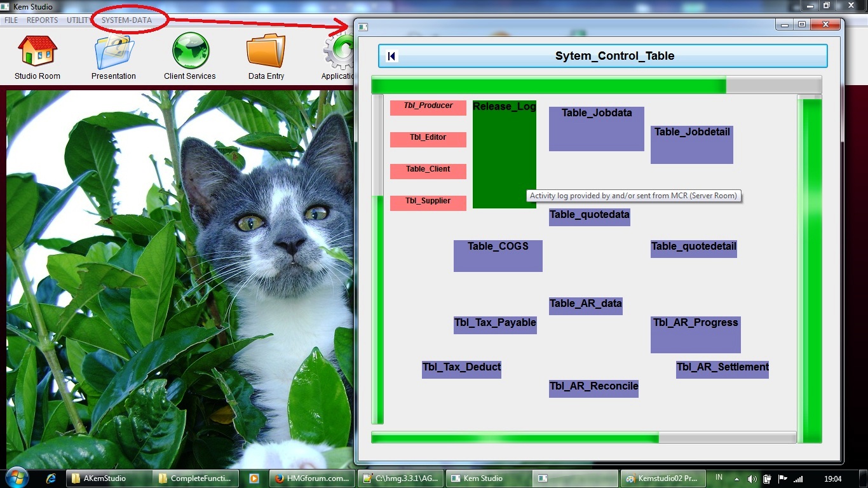868x488 pixels.
Task: Open the Studio Room house icon
Action: [x=37, y=51]
